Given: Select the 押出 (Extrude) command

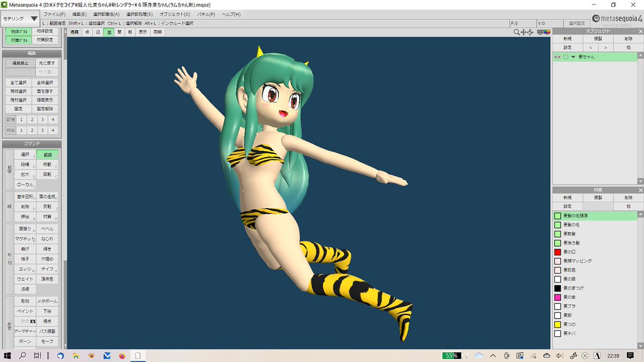Looking at the screenshot, I should 25,217.
